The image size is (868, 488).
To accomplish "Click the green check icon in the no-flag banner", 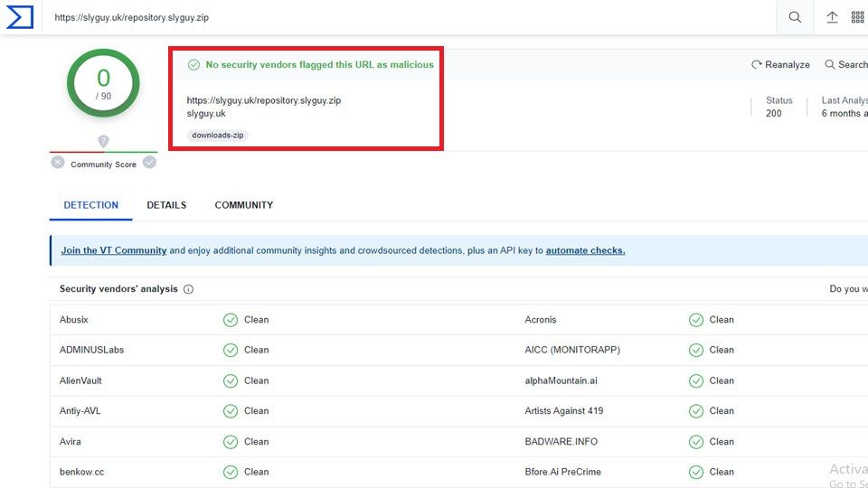I will point(193,65).
